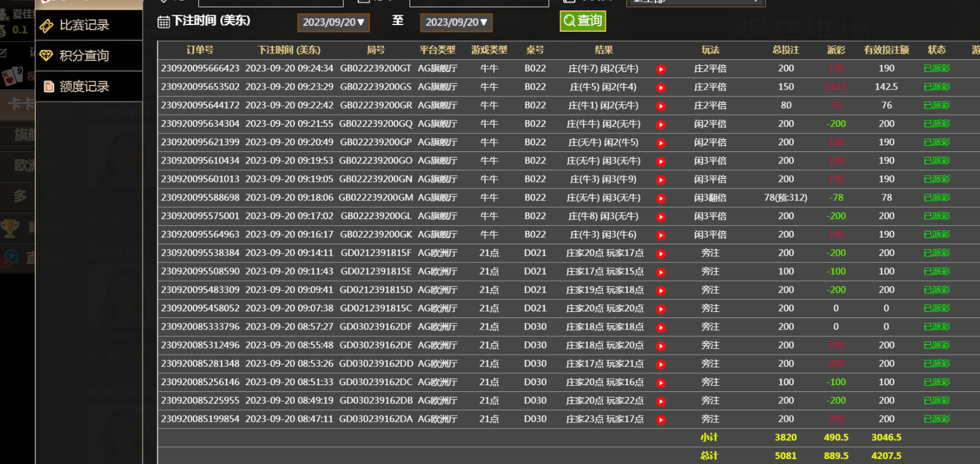The width and height of the screenshot is (980, 464).
Task: Play replay for order 230920095634304
Action: point(661,125)
